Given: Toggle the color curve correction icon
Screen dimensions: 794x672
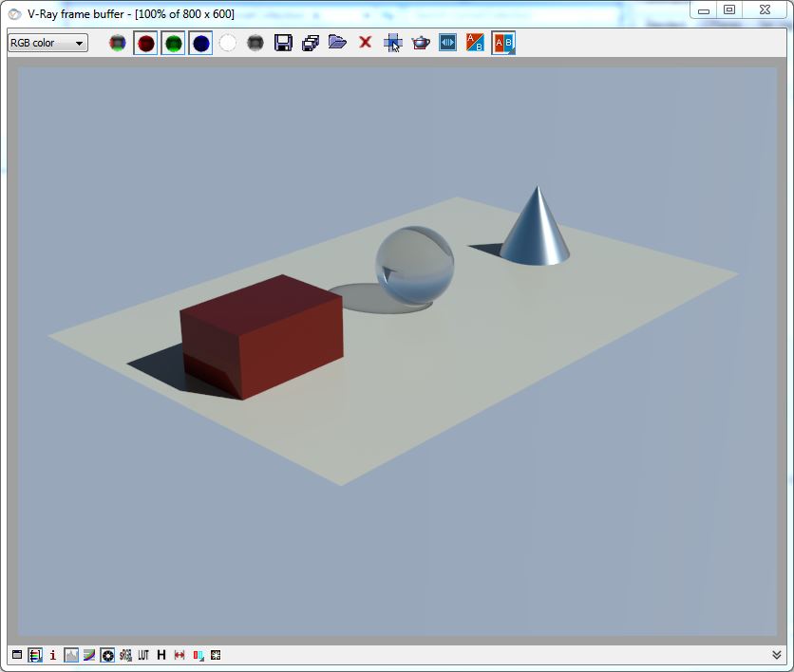Looking at the screenshot, I should 89,655.
